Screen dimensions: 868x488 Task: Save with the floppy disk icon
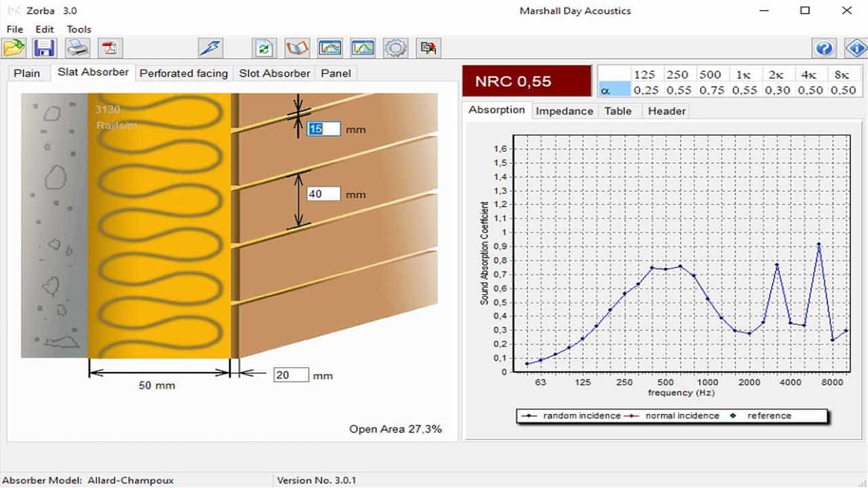(x=45, y=47)
